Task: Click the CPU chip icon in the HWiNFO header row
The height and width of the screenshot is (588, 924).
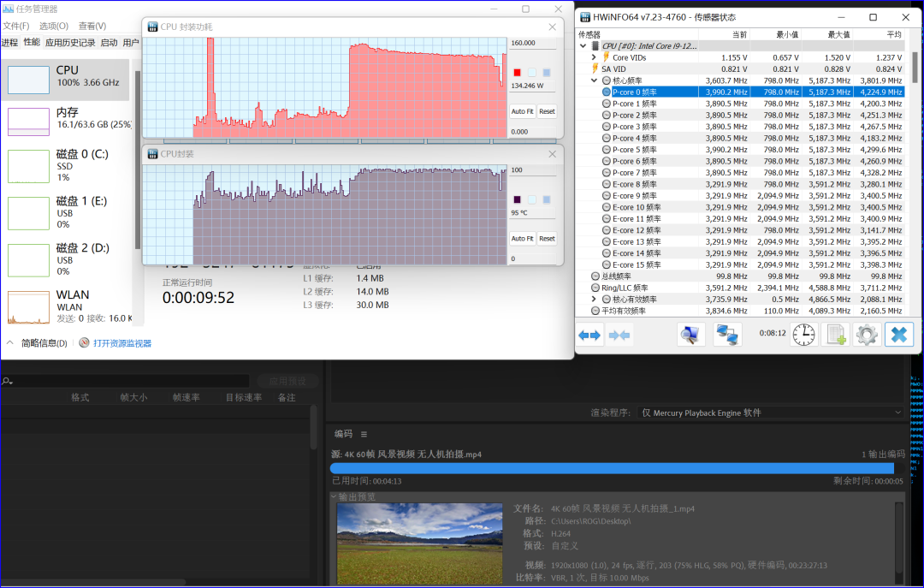Action: pyautogui.click(x=595, y=45)
